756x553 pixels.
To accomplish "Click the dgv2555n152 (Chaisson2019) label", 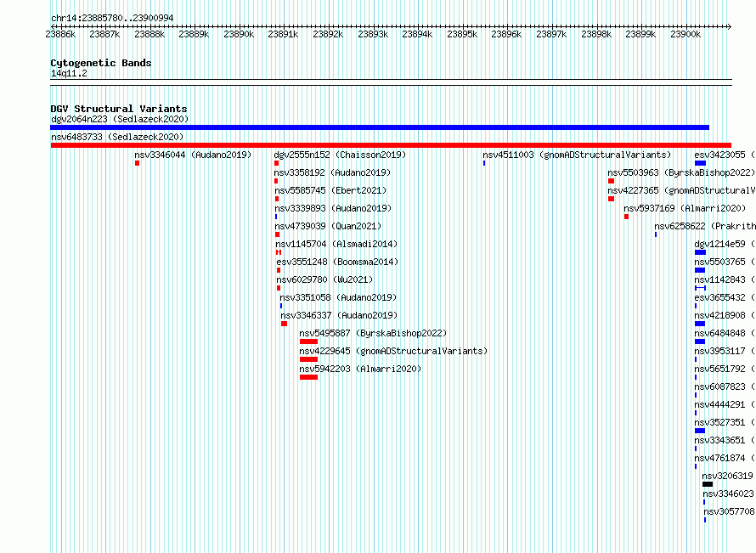I will tap(340, 155).
